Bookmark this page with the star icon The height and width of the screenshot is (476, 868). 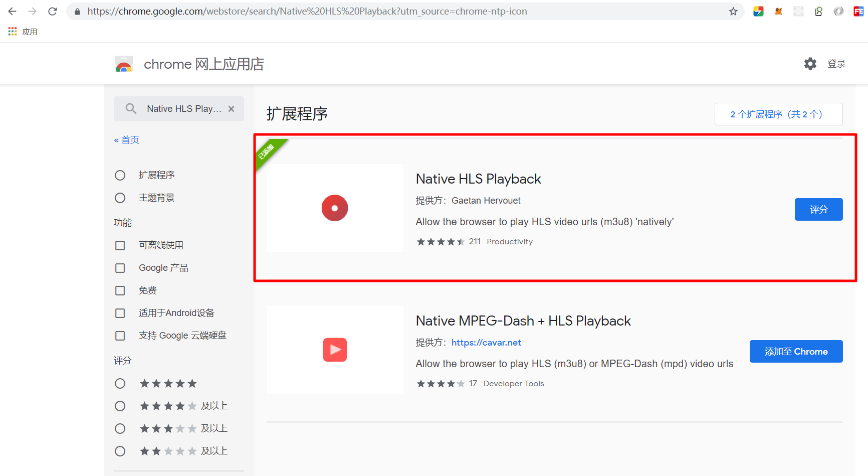pos(733,11)
